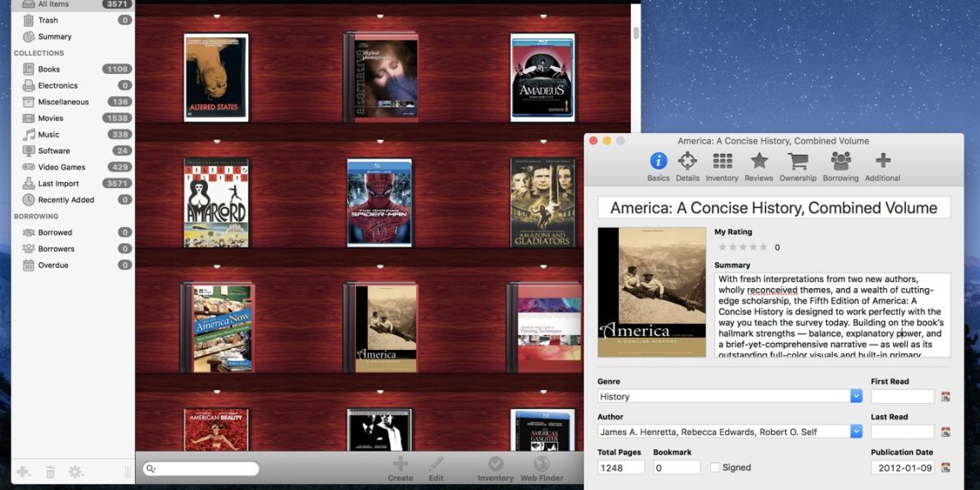Select the Video Games collection

[61, 167]
